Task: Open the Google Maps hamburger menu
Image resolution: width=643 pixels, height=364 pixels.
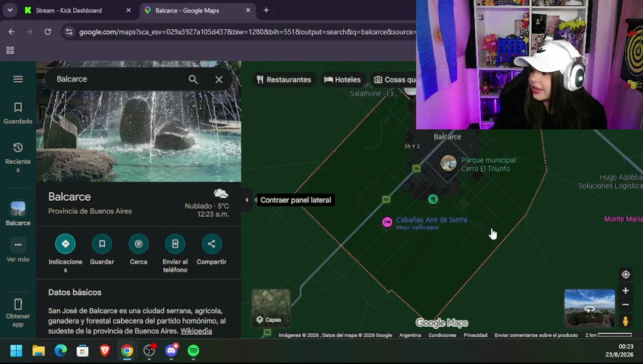Action: pos(18,79)
